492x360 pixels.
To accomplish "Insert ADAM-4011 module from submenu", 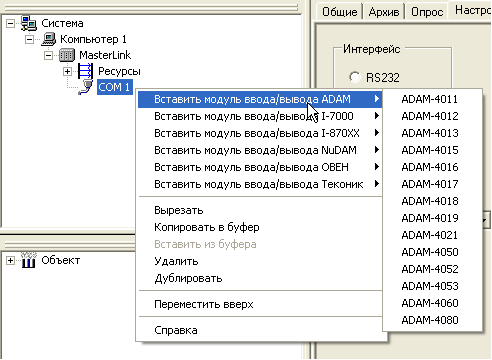I will coord(433,99).
